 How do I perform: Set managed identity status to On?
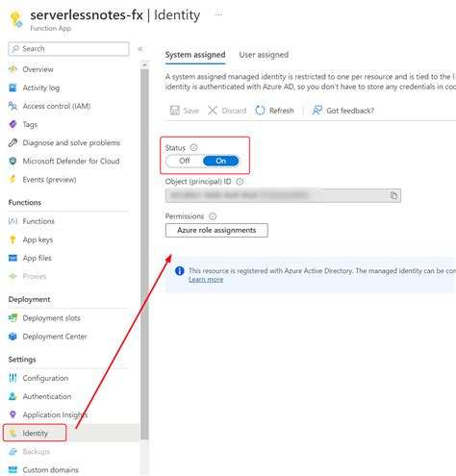[221, 161]
